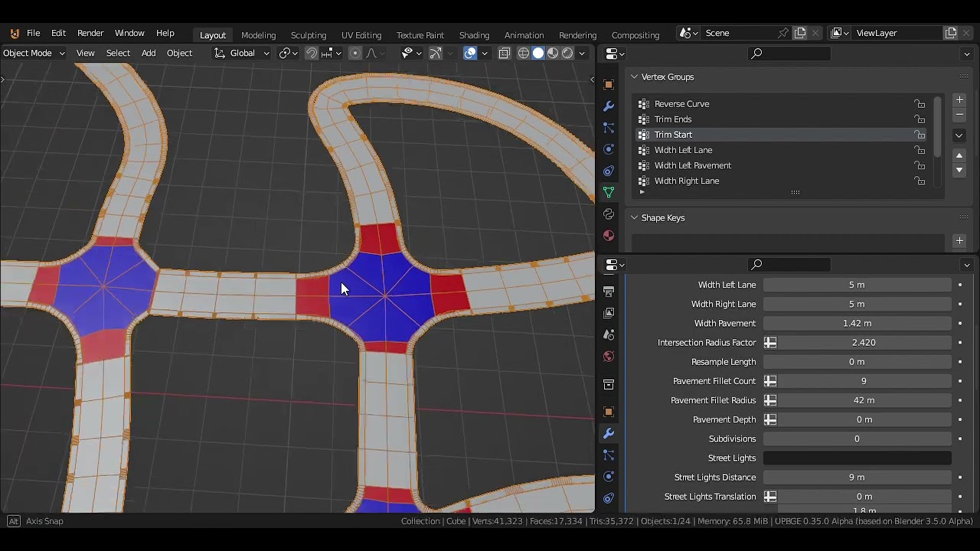
Task: Switch to UV Editing workspace tab
Action: (x=361, y=35)
